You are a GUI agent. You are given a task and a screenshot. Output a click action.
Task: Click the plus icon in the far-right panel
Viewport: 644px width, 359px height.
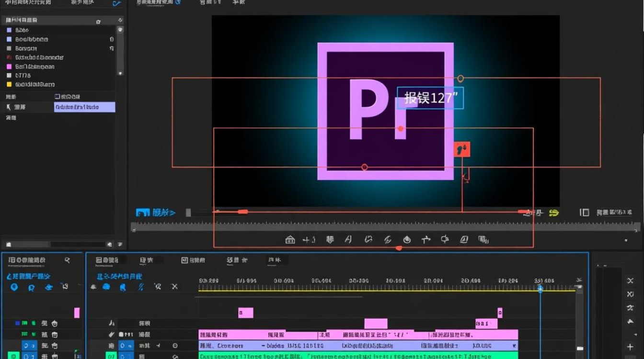tap(630, 347)
